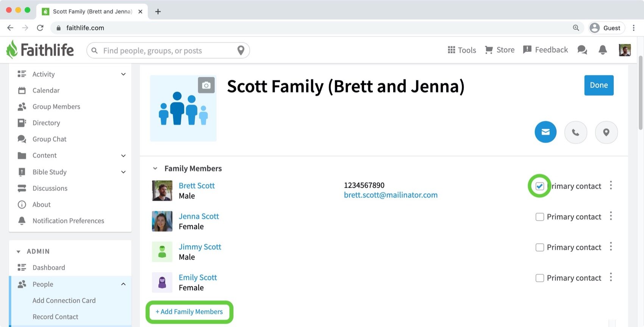
Task: Open Brett Scott's profile link
Action: click(x=197, y=185)
